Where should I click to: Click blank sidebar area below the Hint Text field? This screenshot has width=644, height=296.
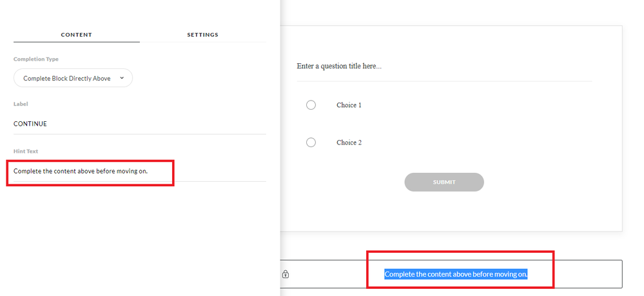[x=139, y=239]
